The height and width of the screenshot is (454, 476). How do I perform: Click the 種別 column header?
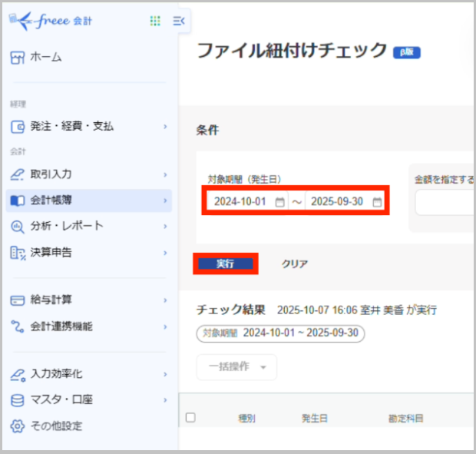point(246,419)
